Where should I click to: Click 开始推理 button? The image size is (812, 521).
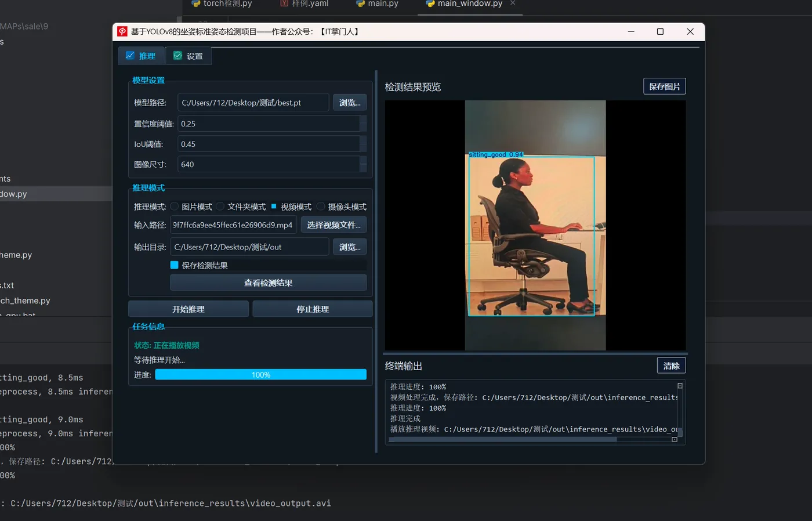point(188,309)
